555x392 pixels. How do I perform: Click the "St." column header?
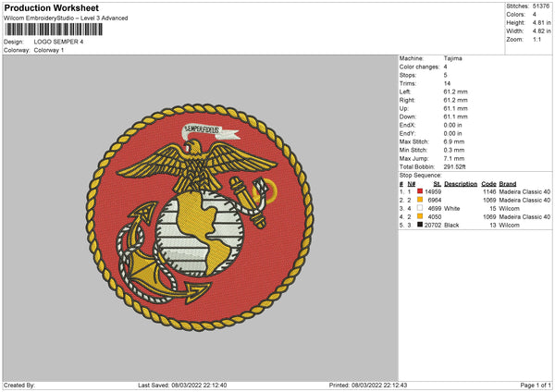[x=438, y=184]
